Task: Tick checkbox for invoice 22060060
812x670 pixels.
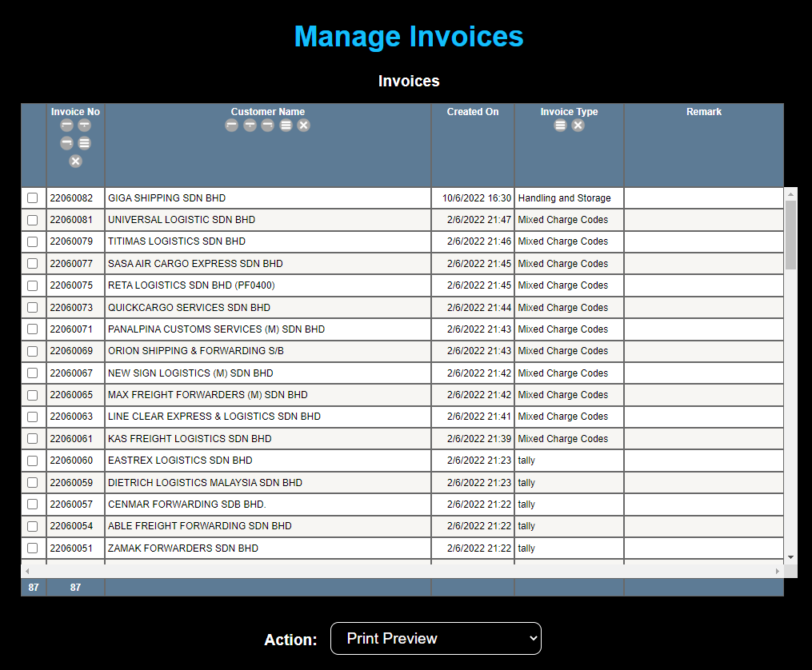Action: (x=33, y=461)
